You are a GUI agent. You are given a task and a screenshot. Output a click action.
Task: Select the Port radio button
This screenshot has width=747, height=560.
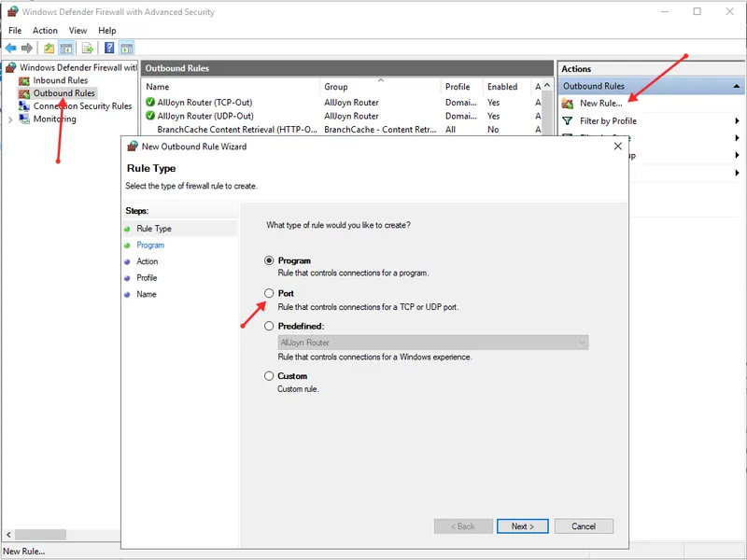pyautogui.click(x=270, y=293)
